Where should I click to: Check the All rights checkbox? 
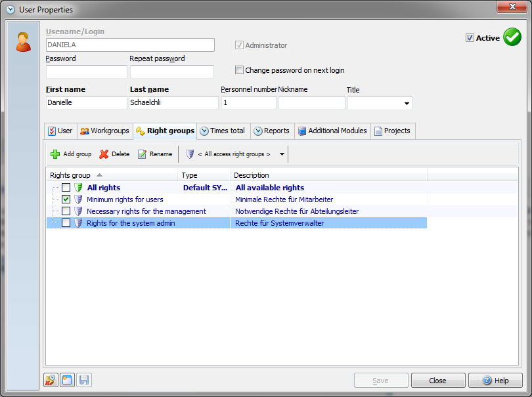click(66, 188)
